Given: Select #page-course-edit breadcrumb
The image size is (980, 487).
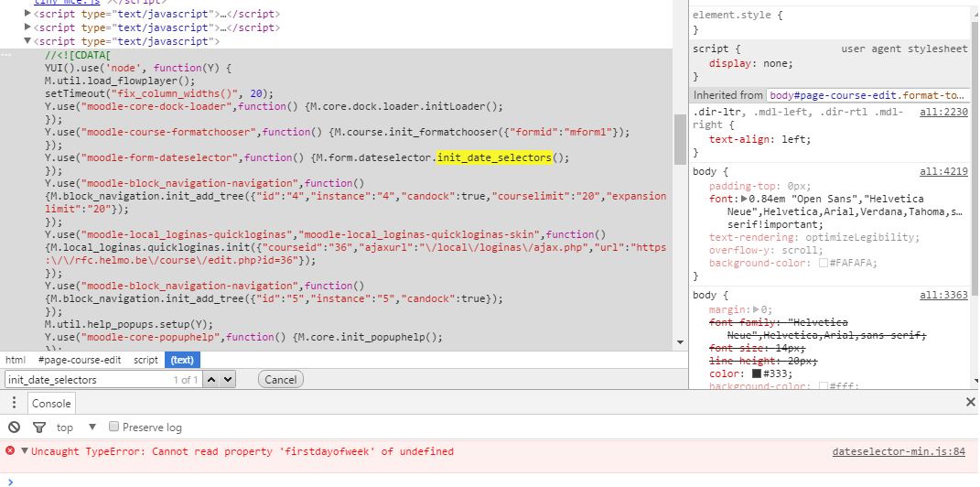Looking at the screenshot, I should [80, 360].
